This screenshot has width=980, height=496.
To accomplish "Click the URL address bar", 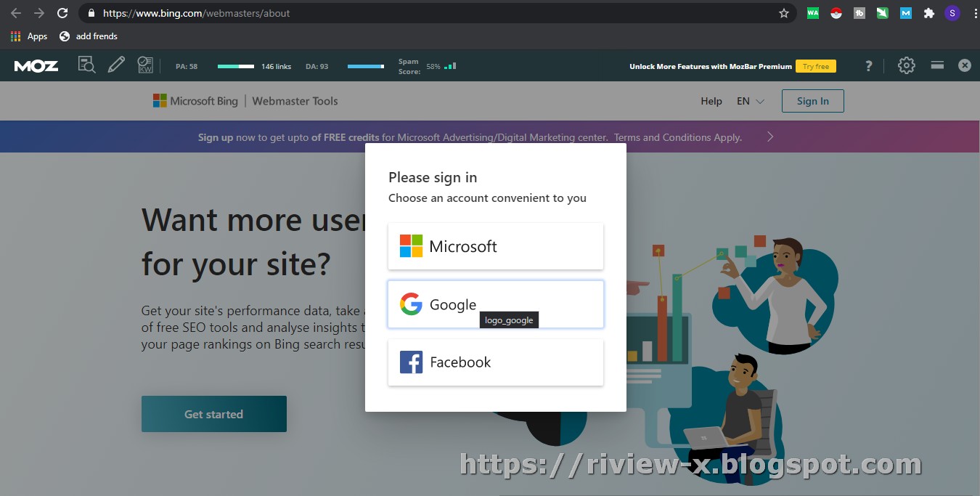I will [x=436, y=13].
